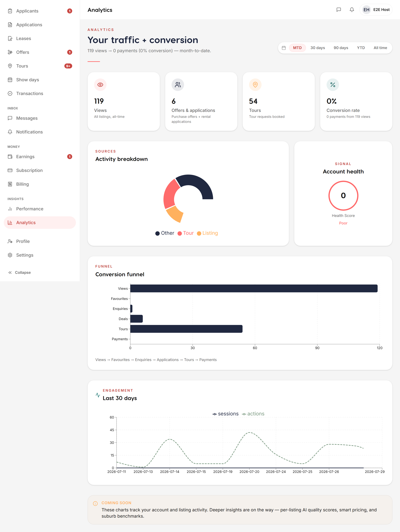
Task: Select the YTD range
Action: pos(361,48)
